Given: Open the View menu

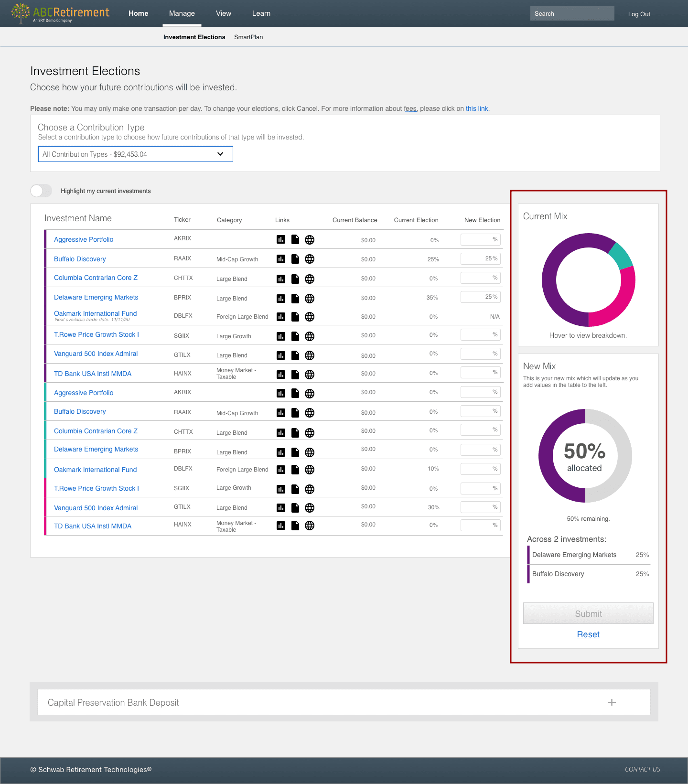Looking at the screenshot, I should (224, 13).
